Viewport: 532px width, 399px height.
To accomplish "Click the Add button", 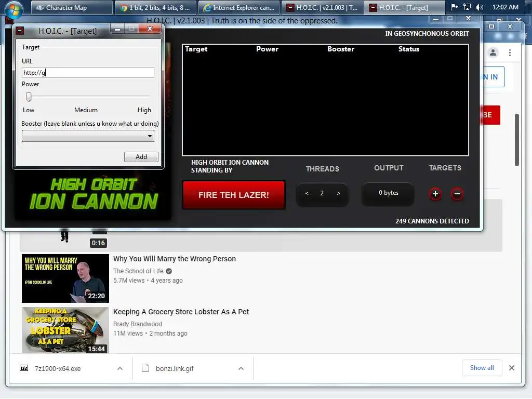I will (x=141, y=157).
